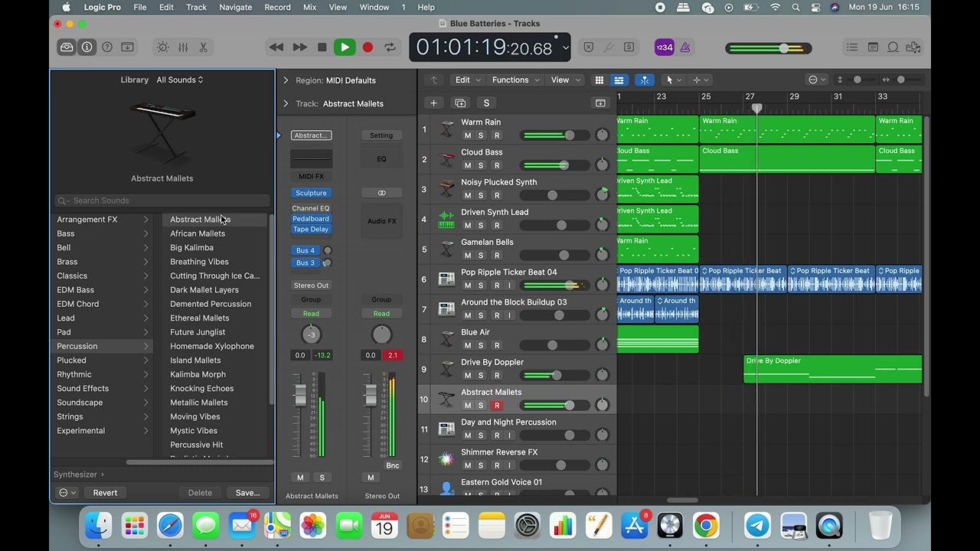Open the Record menu
The width and height of the screenshot is (980, 551).
pyautogui.click(x=277, y=7)
